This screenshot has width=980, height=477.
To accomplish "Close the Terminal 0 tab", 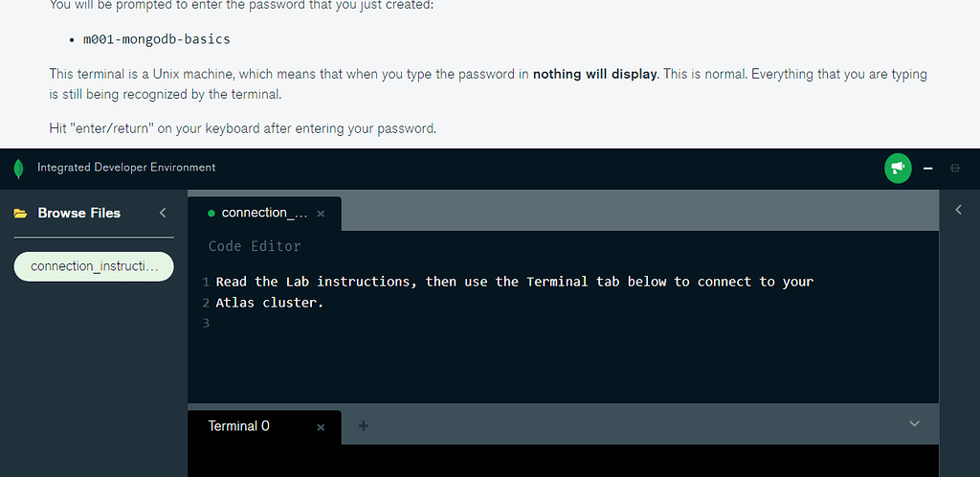I will (321, 426).
